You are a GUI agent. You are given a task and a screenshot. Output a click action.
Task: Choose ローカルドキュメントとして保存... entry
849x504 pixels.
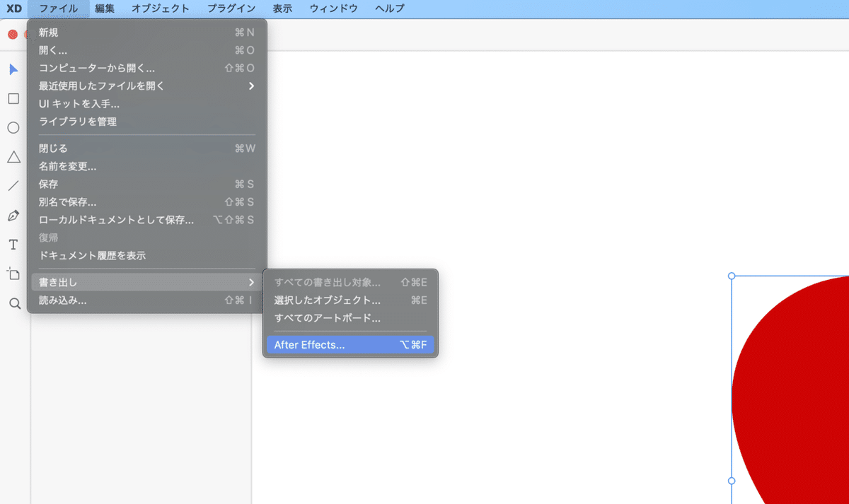point(147,220)
